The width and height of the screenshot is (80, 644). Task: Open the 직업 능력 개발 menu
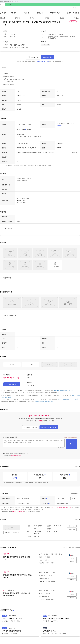tap(55, 13)
